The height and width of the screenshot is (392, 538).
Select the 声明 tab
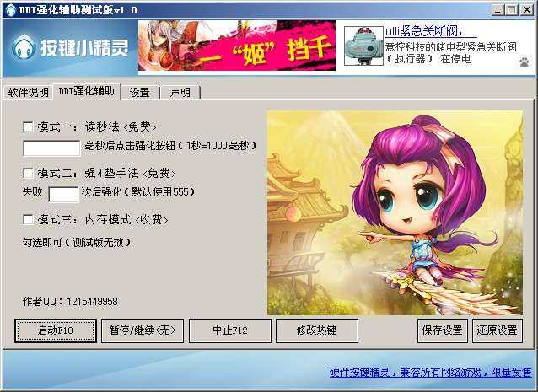[180, 92]
